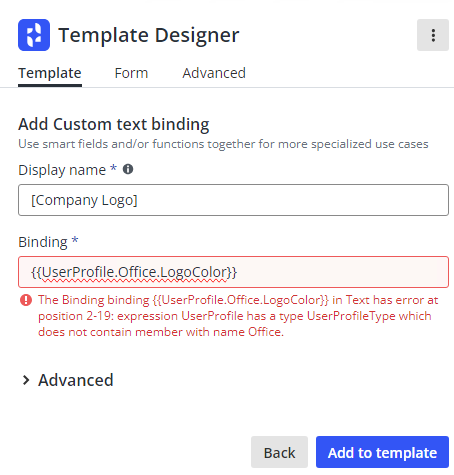Click the blue Template Designer logo icon
Viewport: 454px width, 475px height.
(34, 35)
